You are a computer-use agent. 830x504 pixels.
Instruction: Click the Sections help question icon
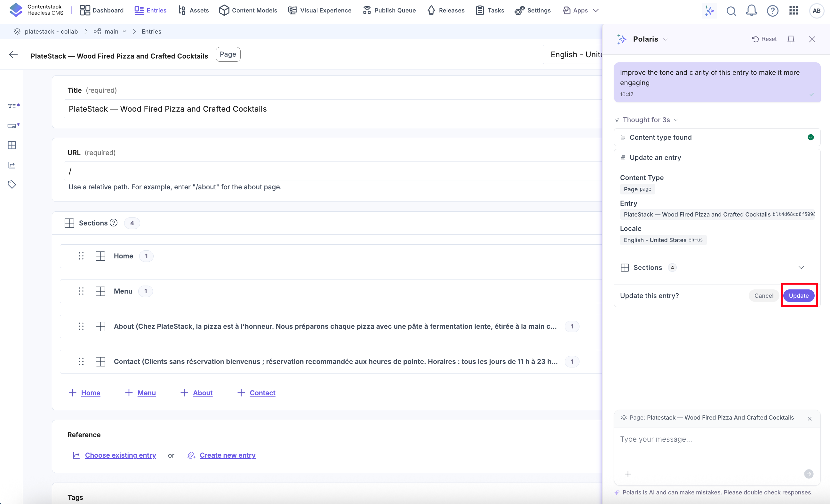point(114,223)
